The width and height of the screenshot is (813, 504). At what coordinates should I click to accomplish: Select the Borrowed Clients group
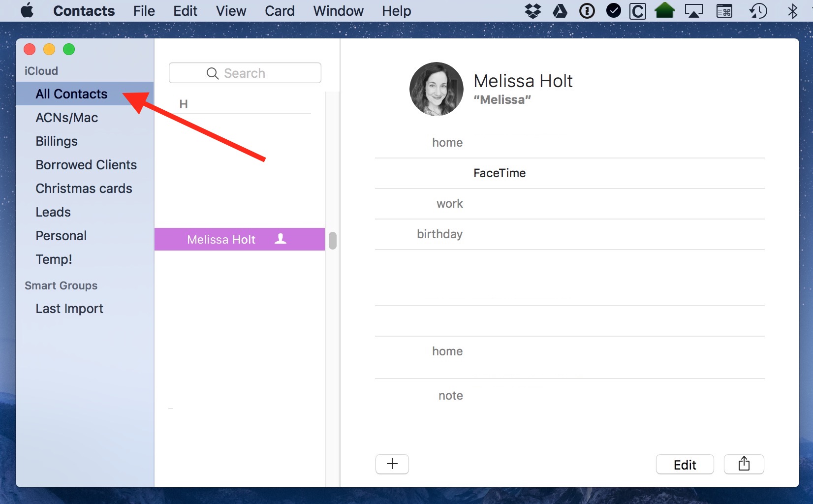(x=85, y=165)
